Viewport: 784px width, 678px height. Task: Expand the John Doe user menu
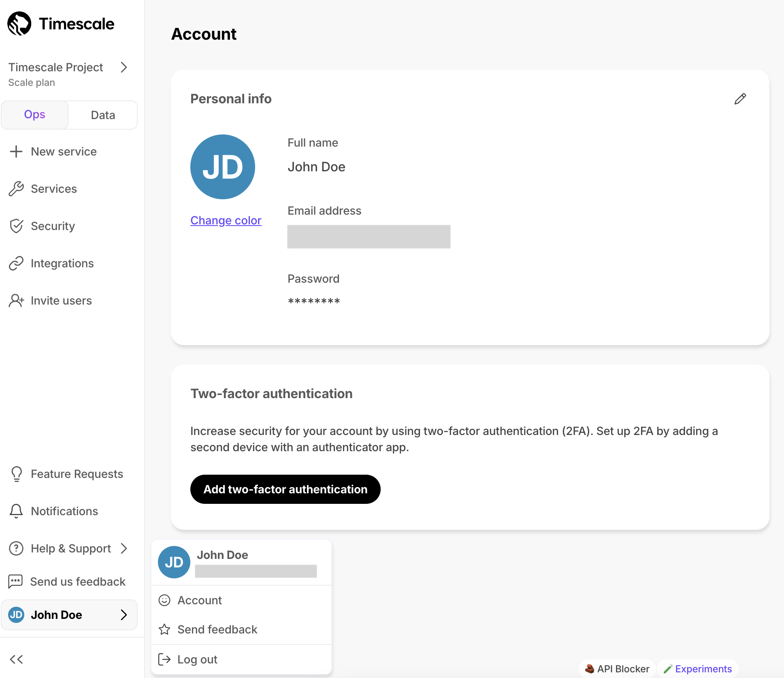pyautogui.click(x=69, y=615)
